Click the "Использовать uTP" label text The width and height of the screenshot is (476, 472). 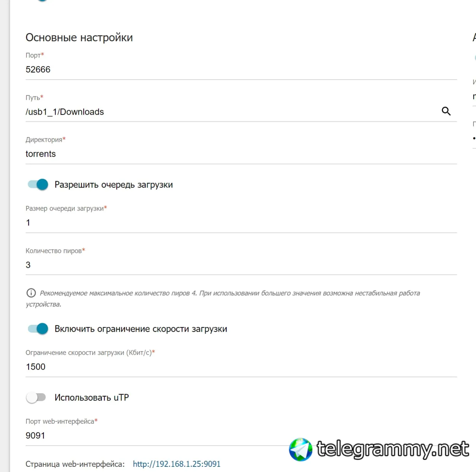(x=92, y=398)
